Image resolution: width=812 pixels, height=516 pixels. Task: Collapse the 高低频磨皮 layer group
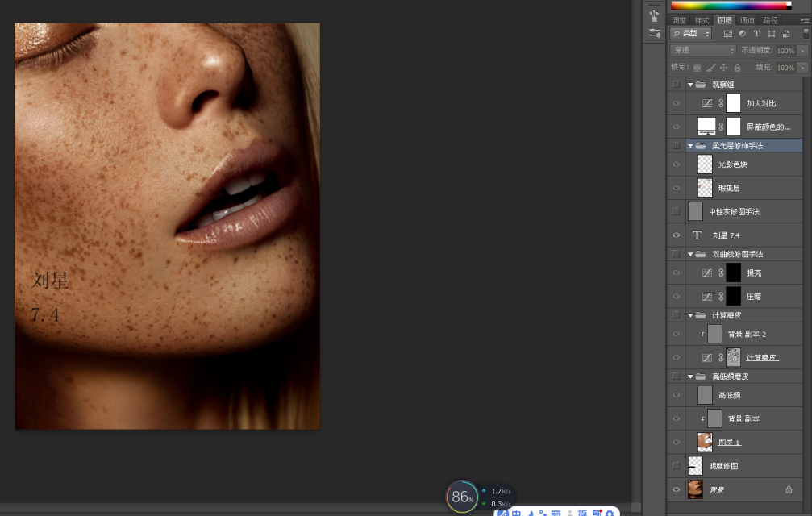[690, 377]
